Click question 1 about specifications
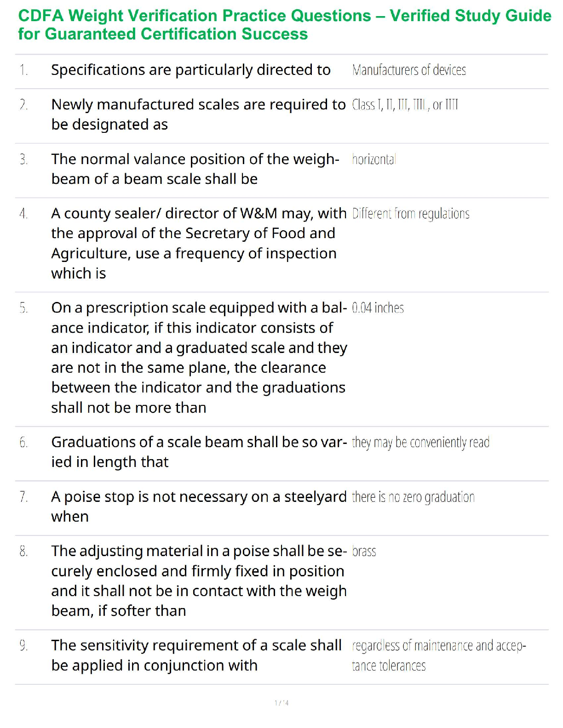The image size is (563, 728). (x=190, y=70)
